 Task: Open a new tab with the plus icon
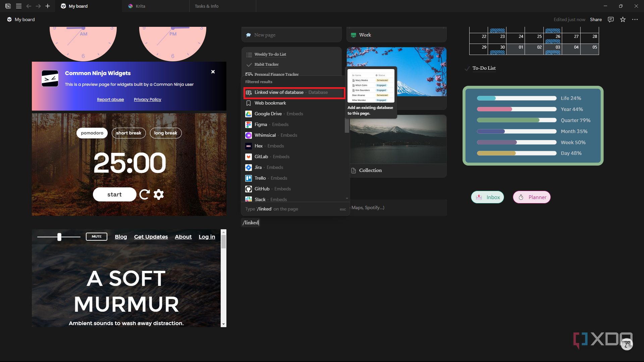(x=48, y=6)
